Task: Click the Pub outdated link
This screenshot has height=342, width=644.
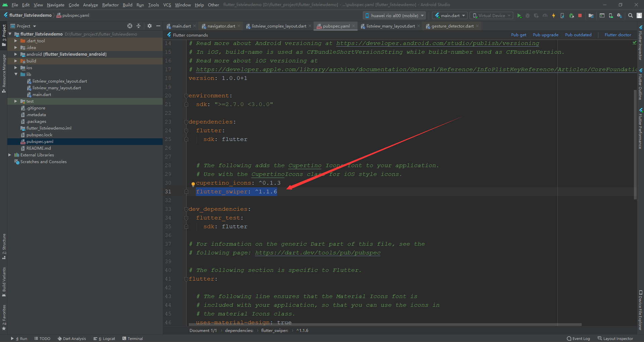Action: point(578,35)
